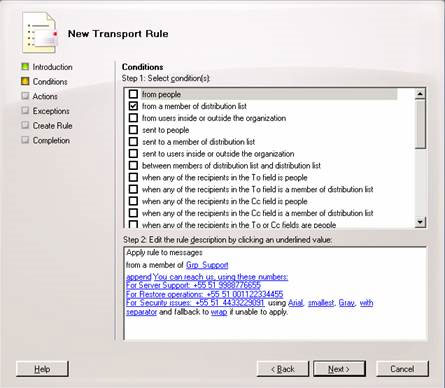Screen dimensions: 445x388
Task: Select the Completion step label
Action: 51,140
